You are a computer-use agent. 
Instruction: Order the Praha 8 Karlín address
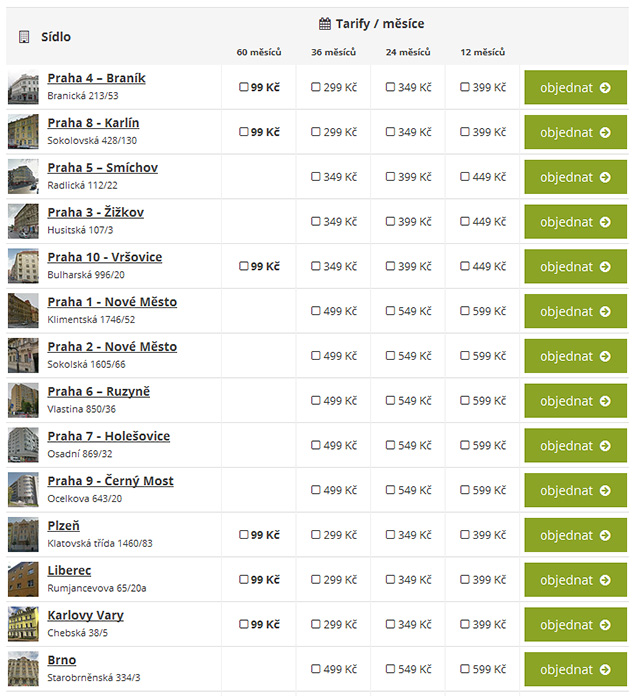click(576, 132)
